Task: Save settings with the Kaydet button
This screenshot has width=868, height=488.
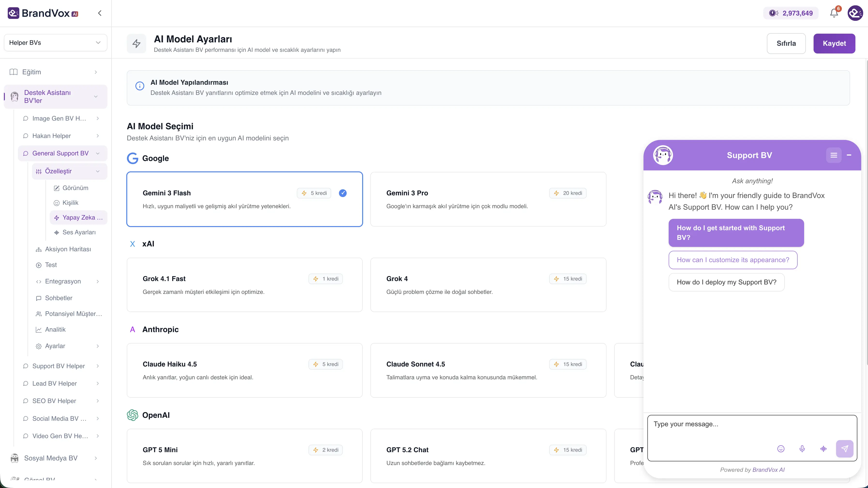Action: (834, 43)
